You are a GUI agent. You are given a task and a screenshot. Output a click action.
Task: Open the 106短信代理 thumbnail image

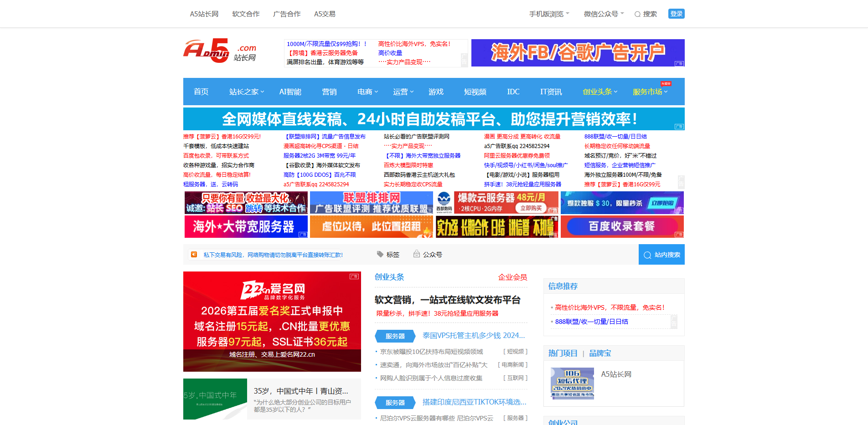[x=572, y=383]
